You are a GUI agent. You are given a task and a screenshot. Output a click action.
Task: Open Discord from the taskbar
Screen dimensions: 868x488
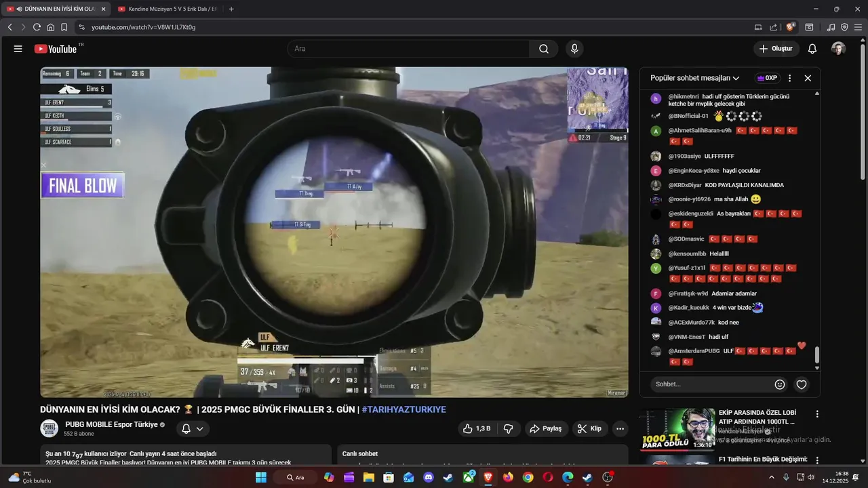click(x=429, y=477)
